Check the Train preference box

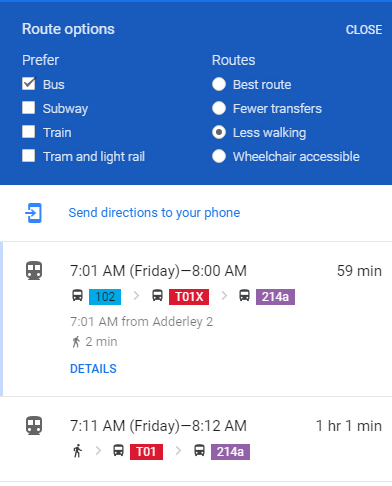tap(29, 132)
